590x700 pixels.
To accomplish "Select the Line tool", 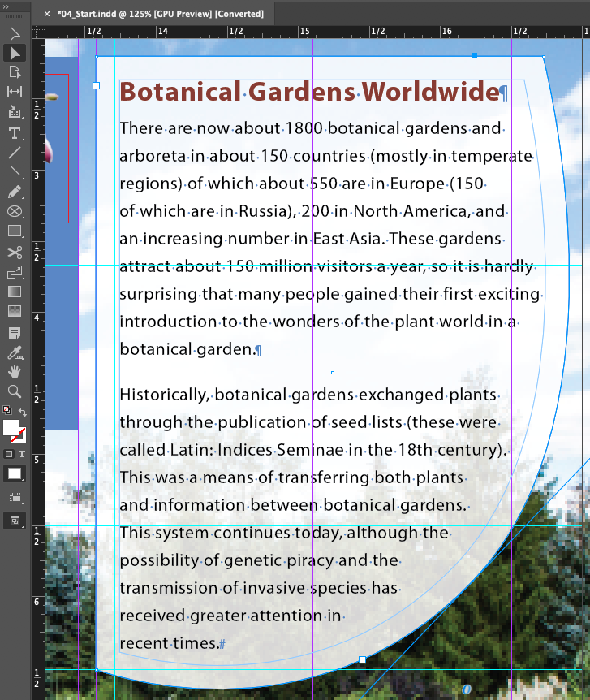I will pos(15,153).
